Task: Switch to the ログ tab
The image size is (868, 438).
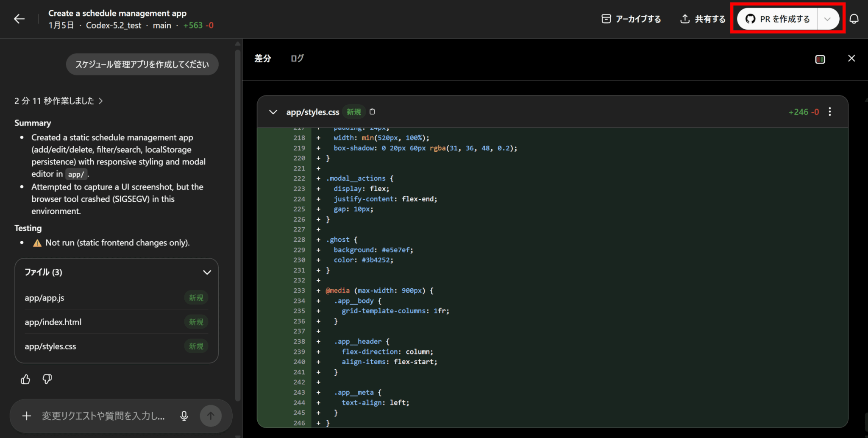Action: click(297, 59)
